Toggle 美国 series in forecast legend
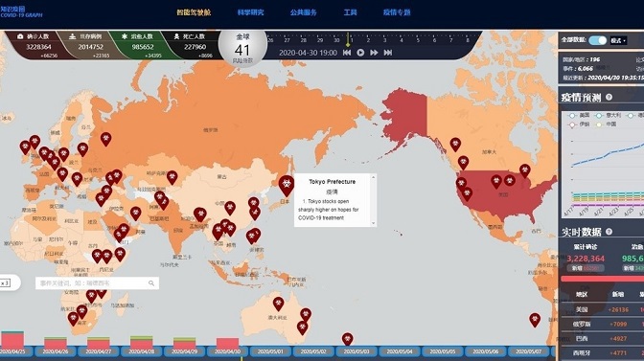The image size is (644, 361). (578, 115)
